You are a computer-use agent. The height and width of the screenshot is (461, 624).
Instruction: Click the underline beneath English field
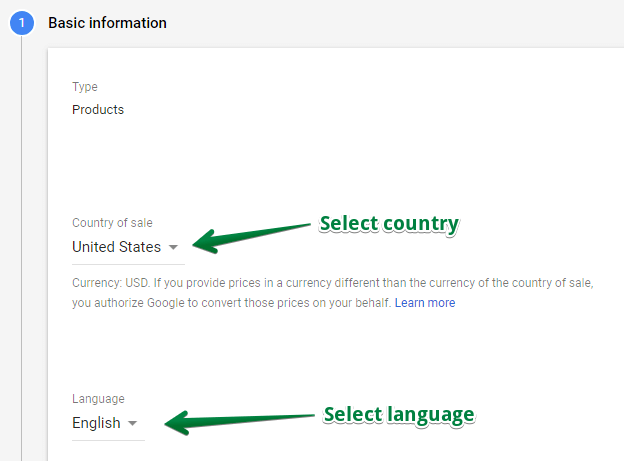coord(108,440)
